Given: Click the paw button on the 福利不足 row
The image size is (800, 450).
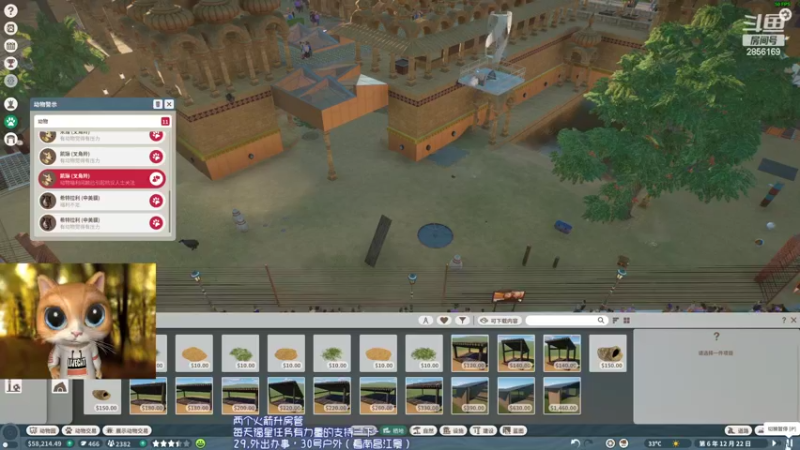Looking at the screenshot, I should click(x=156, y=201).
